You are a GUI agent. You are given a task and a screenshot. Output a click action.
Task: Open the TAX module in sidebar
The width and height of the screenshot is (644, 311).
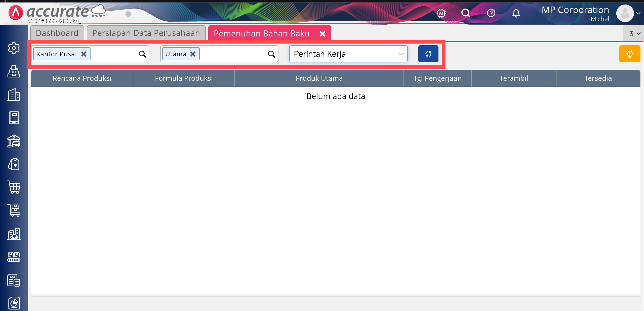coord(14,280)
